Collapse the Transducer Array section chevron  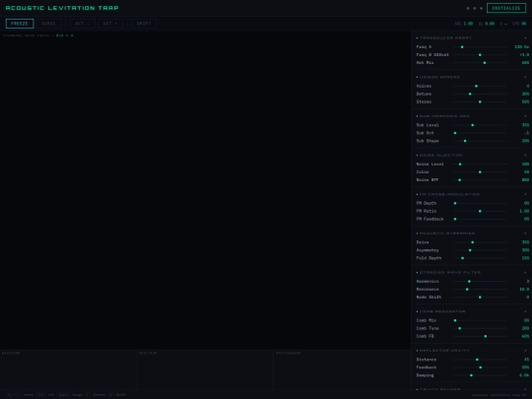pos(525,38)
